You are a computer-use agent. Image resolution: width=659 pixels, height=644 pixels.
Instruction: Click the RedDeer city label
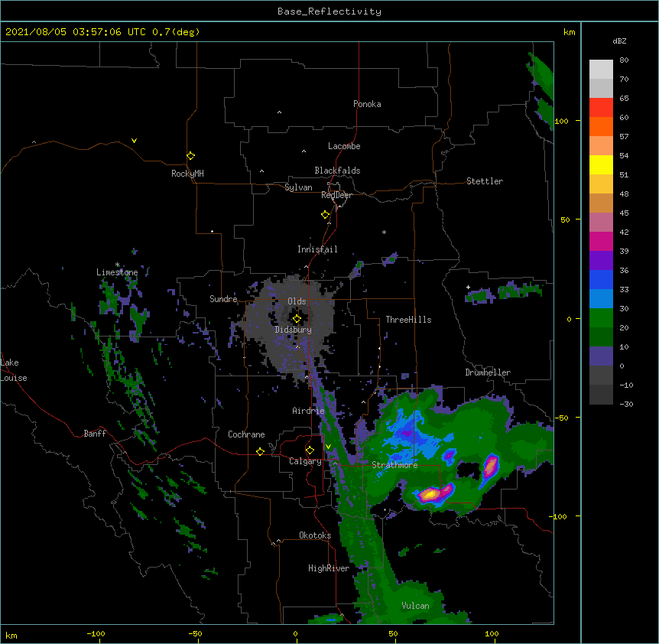tap(336, 195)
